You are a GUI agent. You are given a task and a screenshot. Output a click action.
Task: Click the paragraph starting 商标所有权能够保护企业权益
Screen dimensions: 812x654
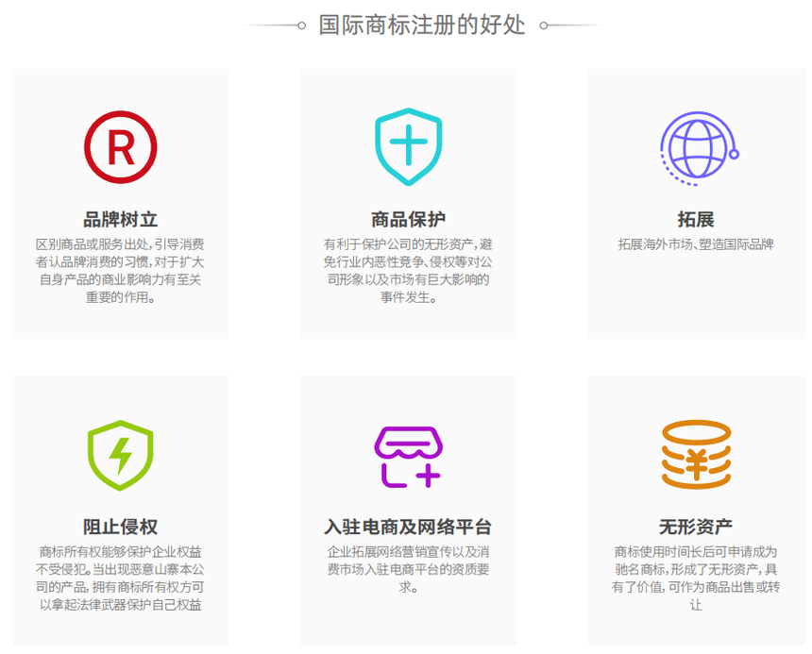tap(120, 578)
